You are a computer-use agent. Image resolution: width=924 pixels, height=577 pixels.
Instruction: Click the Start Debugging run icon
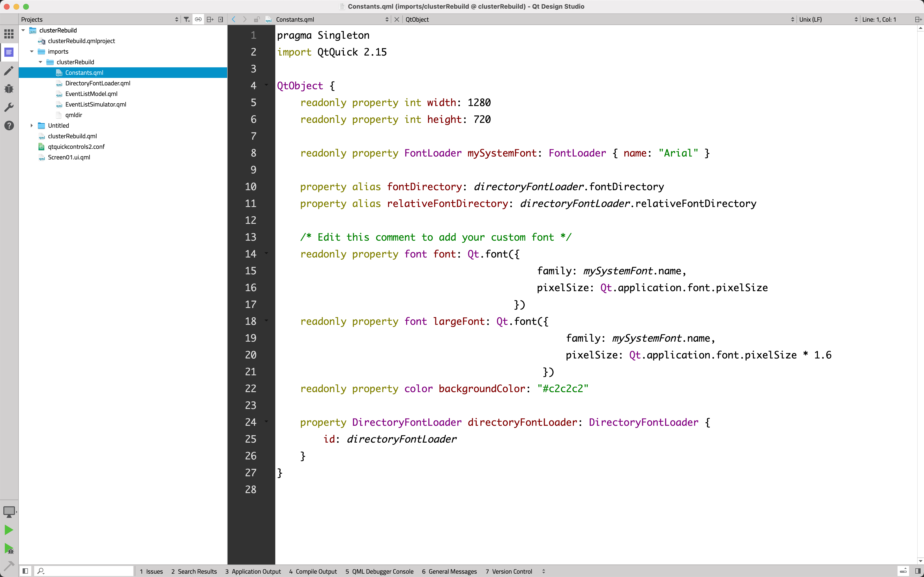tap(9, 549)
